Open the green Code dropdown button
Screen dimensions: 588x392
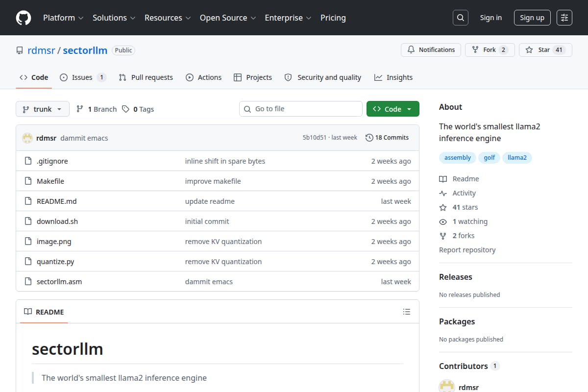point(393,109)
